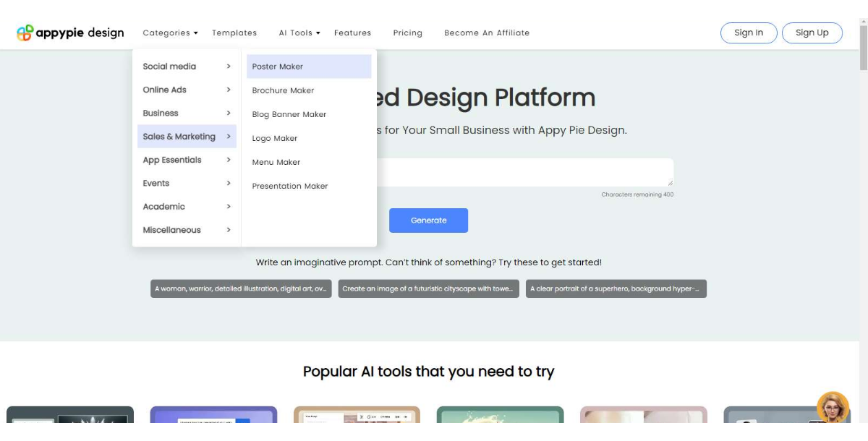Open the AI Tools dropdown
This screenshot has width=868, height=441.
pyautogui.click(x=299, y=33)
